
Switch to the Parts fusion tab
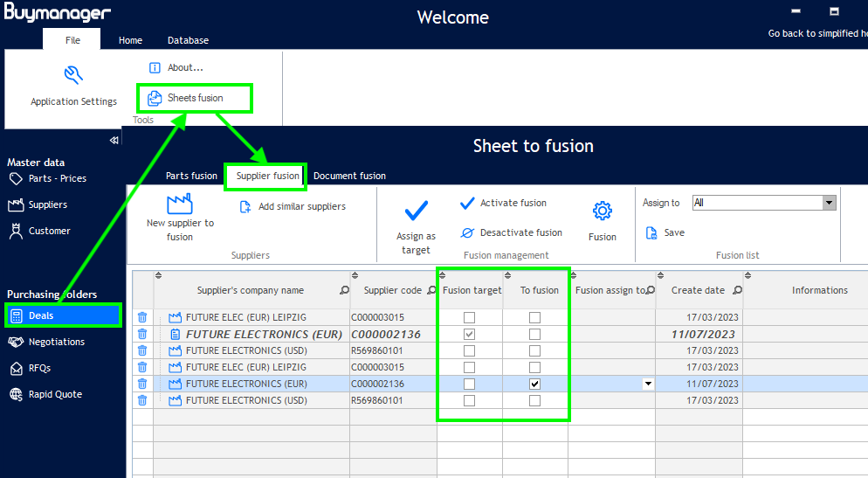(x=191, y=176)
